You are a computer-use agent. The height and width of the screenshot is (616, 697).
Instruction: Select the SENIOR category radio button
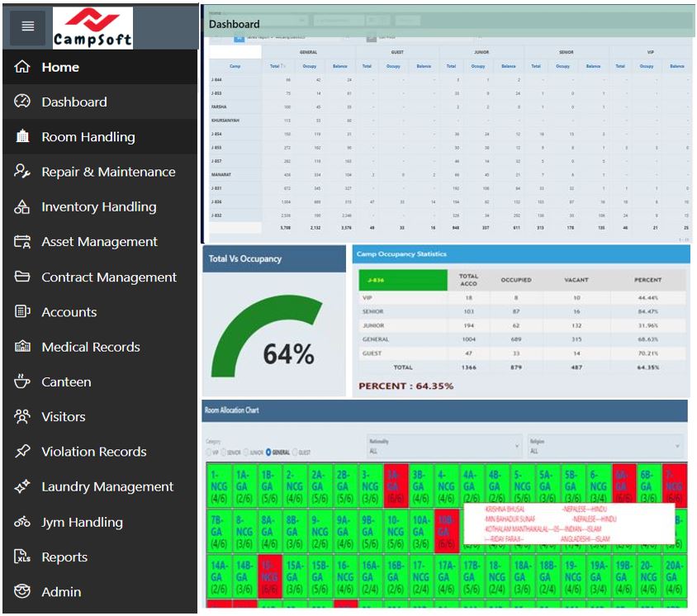pos(225,453)
